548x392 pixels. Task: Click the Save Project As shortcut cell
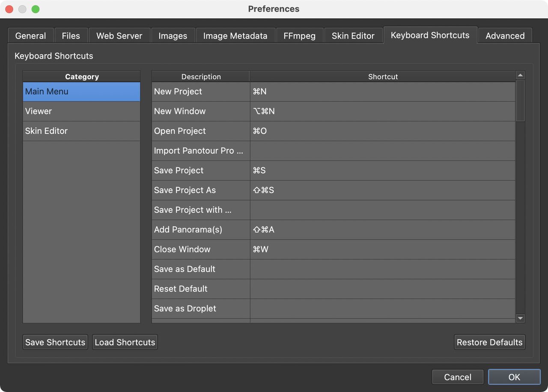[x=383, y=190]
